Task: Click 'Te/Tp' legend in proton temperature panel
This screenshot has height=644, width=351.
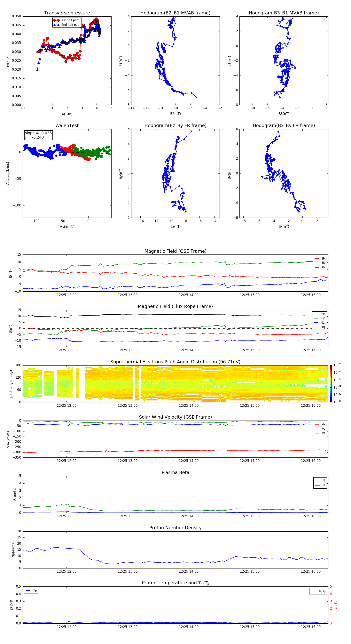Action: coord(318,591)
